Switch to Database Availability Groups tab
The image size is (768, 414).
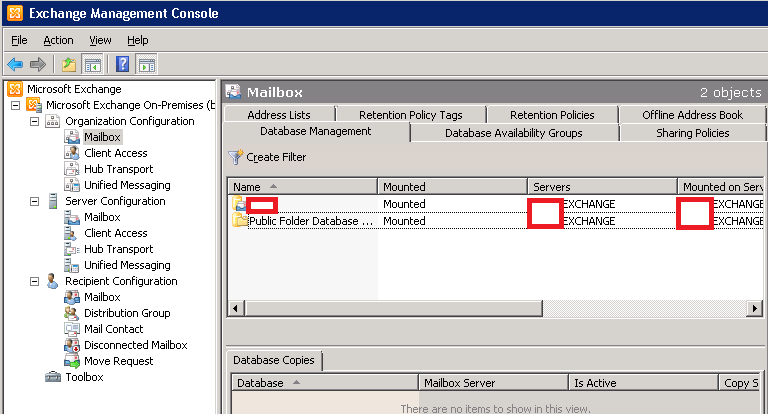tap(513, 132)
